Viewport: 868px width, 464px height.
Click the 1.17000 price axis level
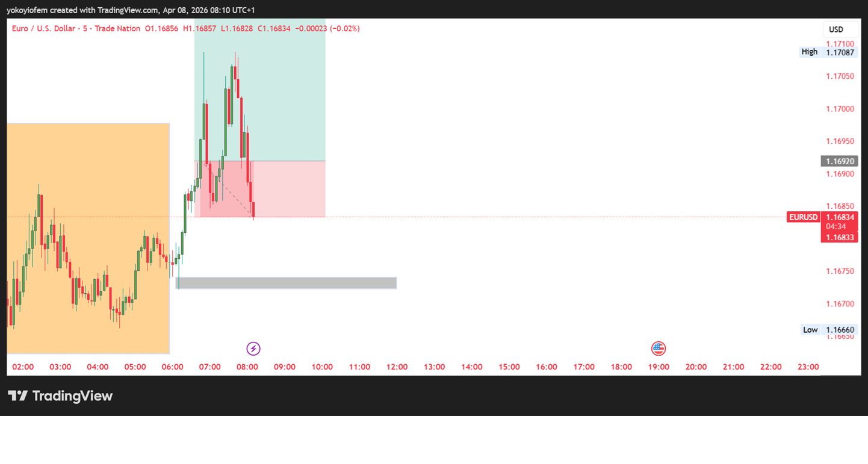[840, 109]
